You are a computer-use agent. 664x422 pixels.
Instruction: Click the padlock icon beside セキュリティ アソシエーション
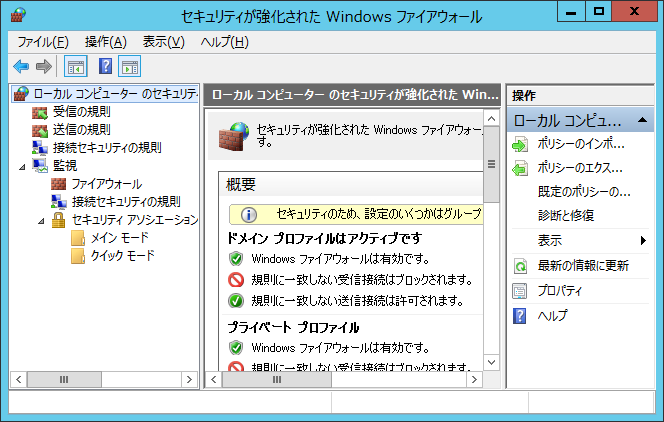(58, 220)
